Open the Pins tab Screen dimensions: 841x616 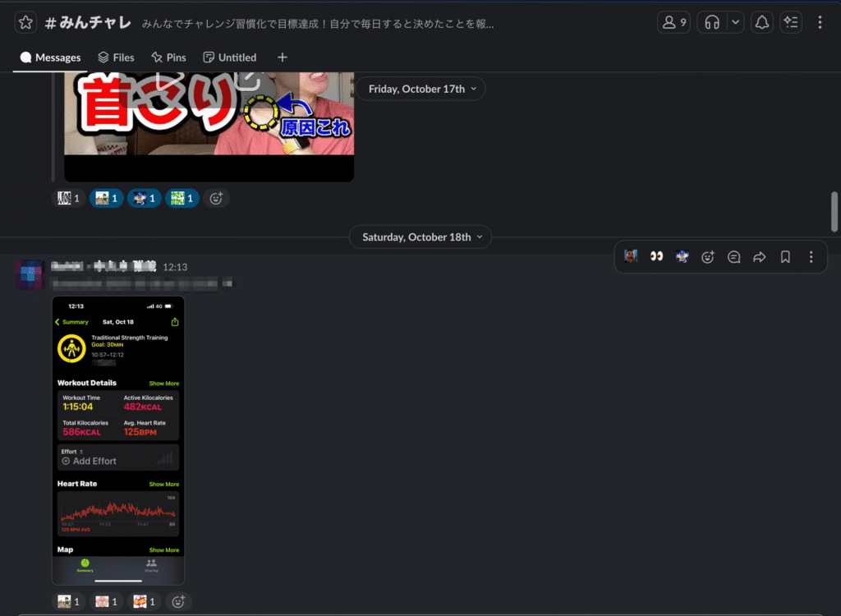(168, 57)
